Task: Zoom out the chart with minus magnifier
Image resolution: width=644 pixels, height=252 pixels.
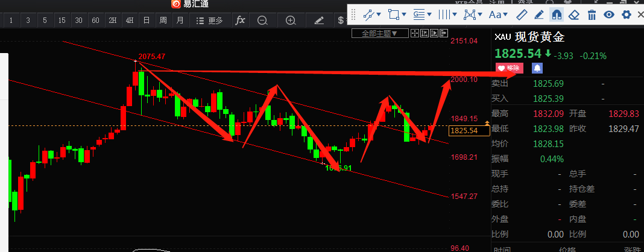Action: tap(262, 20)
